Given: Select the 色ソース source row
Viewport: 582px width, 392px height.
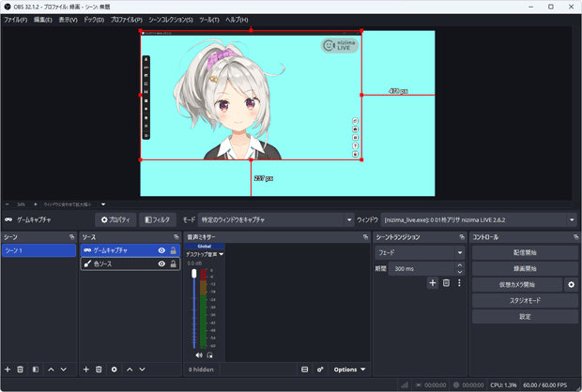Looking at the screenshot, I should tap(130, 264).
